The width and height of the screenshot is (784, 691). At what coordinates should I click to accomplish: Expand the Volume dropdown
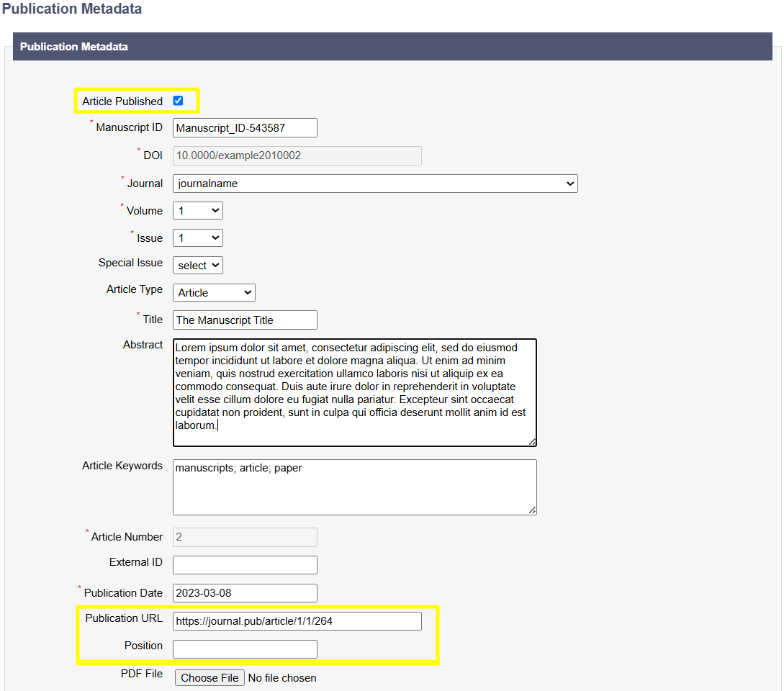click(x=198, y=211)
